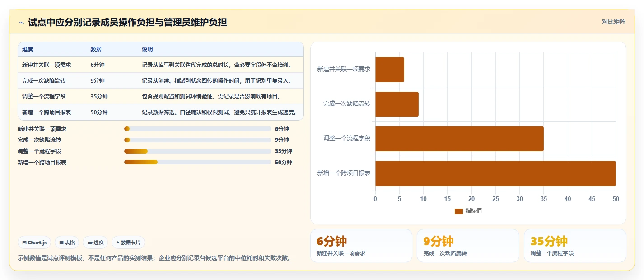Click the 9分钟 value in the table

click(x=98, y=81)
